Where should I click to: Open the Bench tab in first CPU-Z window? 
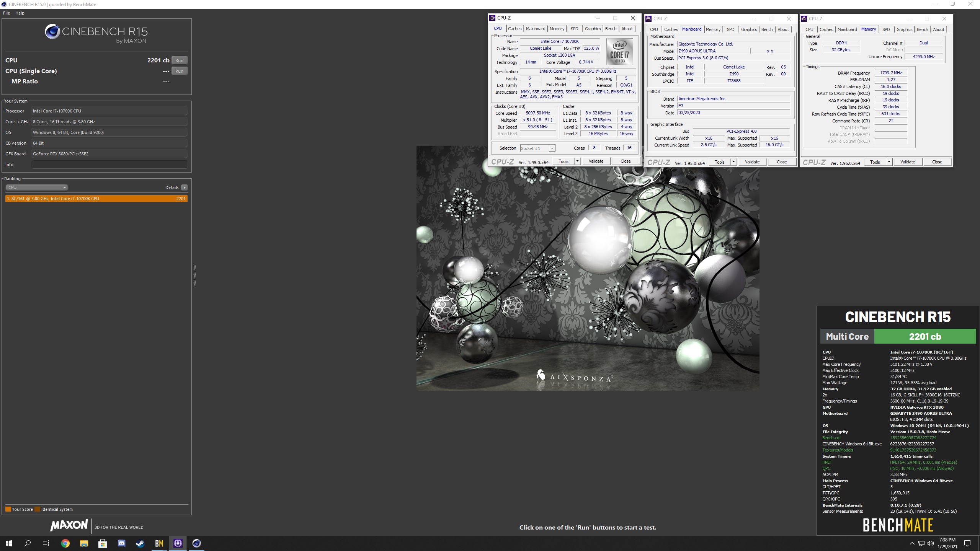(x=611, y=29)
